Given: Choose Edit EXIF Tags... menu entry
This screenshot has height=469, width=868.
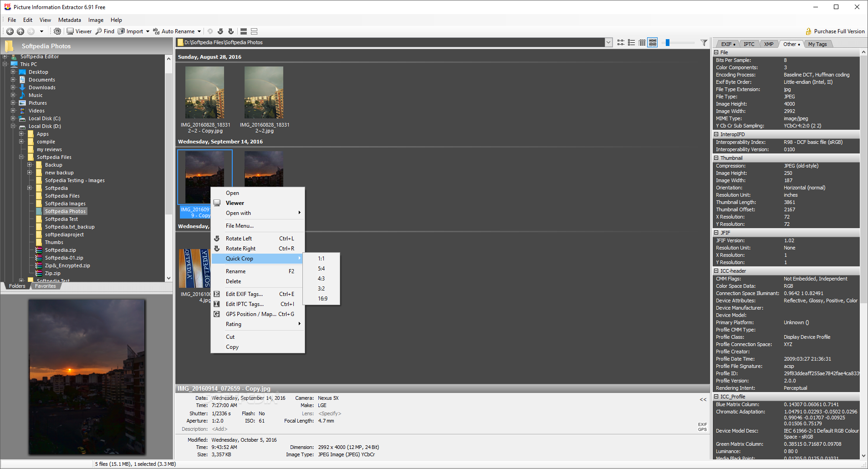Looking at the screenshot, I should (258, 294).
